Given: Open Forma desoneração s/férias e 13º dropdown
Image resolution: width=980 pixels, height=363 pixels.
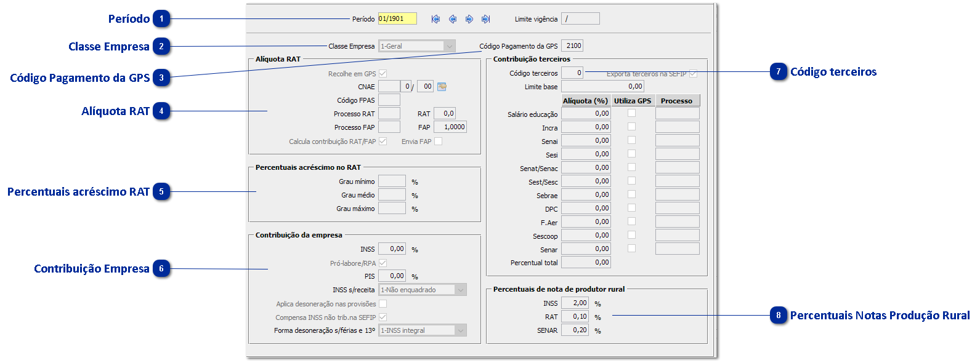Looking at the screenshot, I should [460, 330].
